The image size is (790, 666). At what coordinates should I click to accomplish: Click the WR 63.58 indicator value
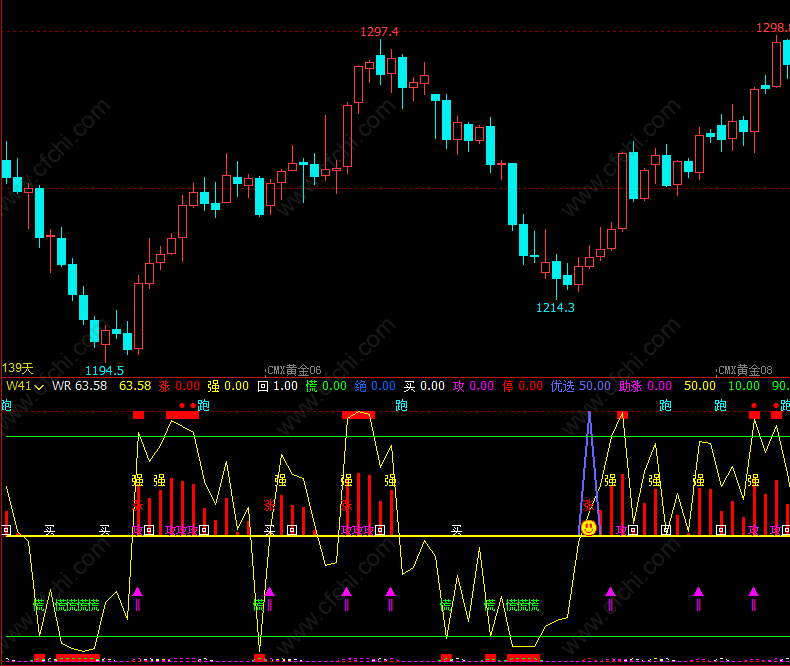pyautogui.click(x=80, y=386)
